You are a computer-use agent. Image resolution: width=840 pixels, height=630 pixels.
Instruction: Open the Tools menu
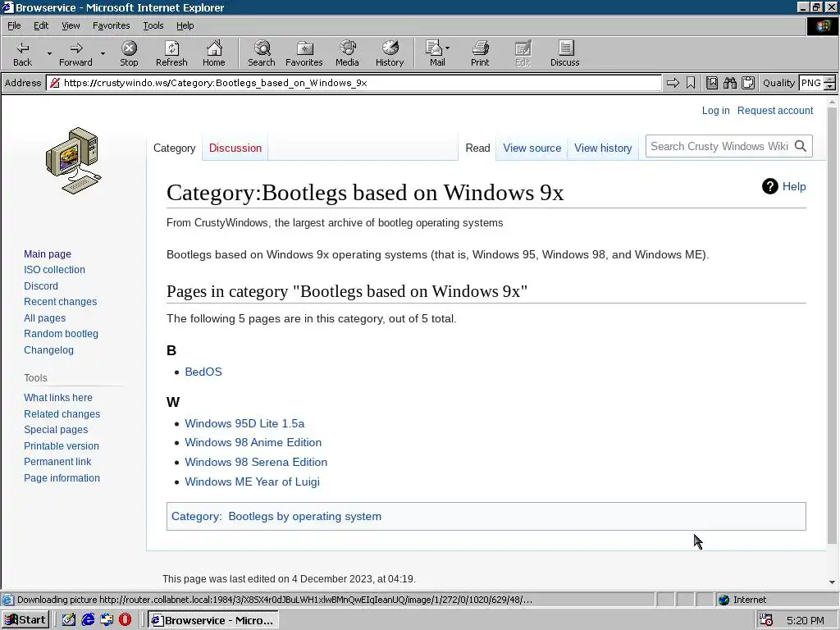pos(153,25)
